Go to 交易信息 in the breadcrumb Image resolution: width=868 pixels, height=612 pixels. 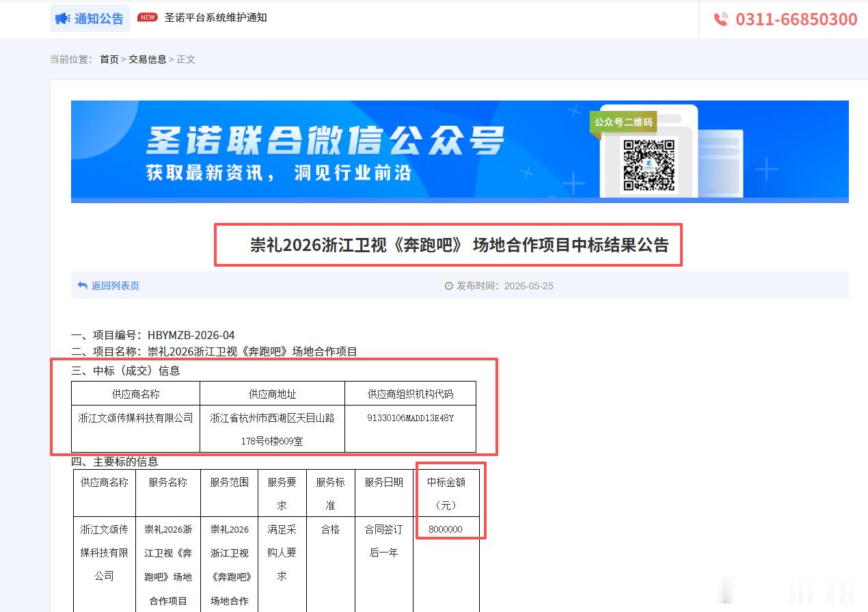pyautogui.click(x=148, y=59)
